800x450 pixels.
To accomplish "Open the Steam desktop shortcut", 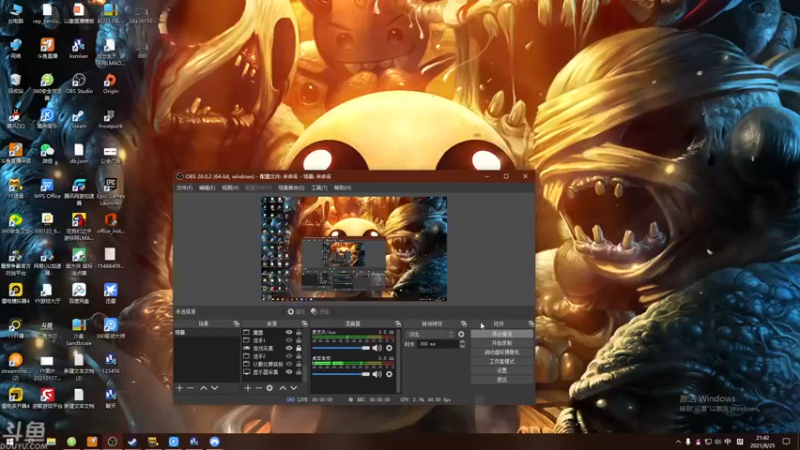I will (x=79, y=118).
